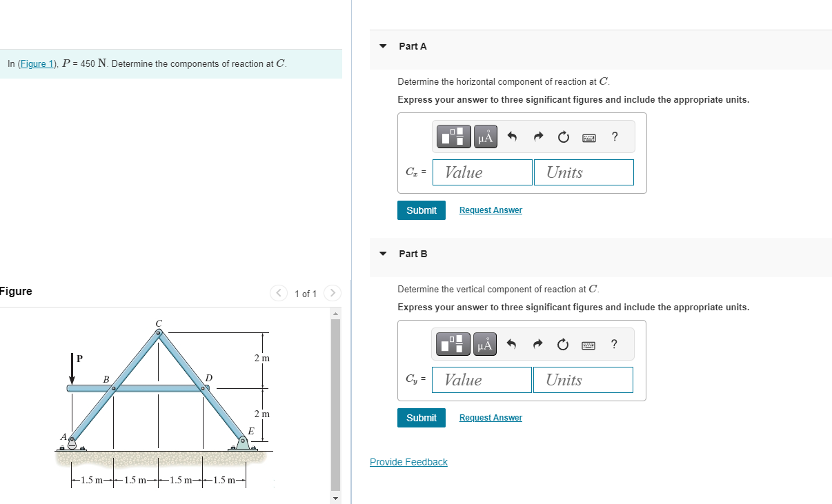
Task: Open the equation template palette in Part B
Action: [453, 343]
